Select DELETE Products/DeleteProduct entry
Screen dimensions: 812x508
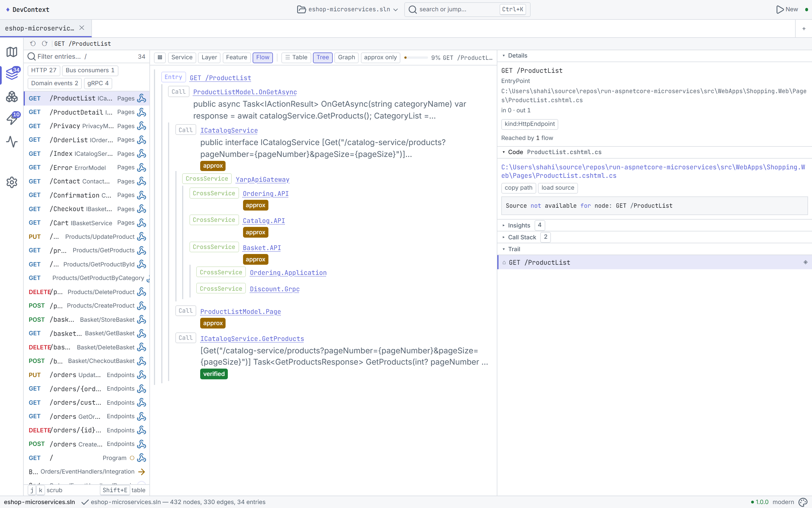pyautogui.click(x=87, y=292)
